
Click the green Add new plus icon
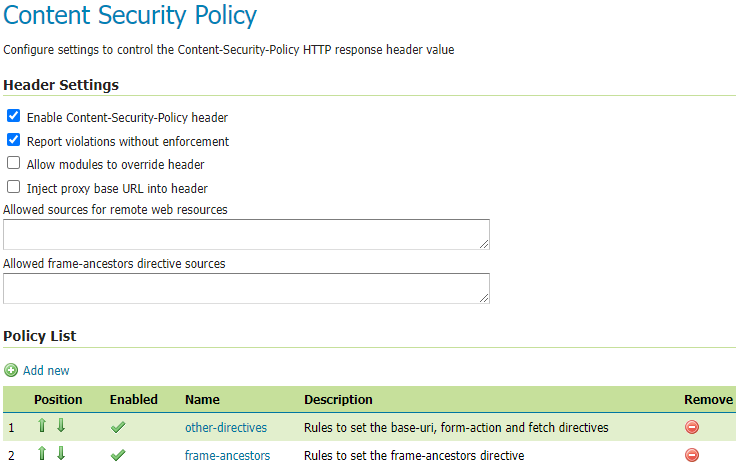pyautogui.click(x=11, y=370)
